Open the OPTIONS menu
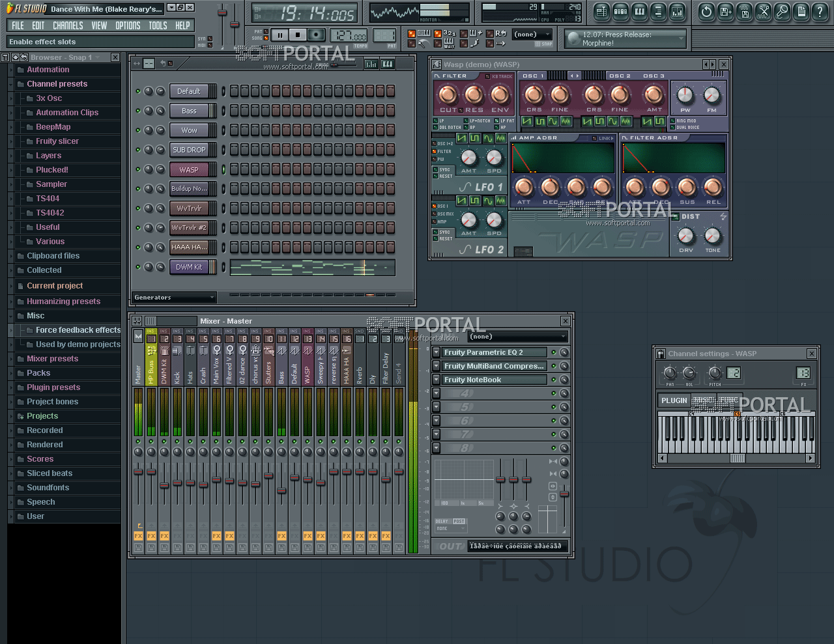The width and height of the screenshot is (834, 644). tap(128, 25)
